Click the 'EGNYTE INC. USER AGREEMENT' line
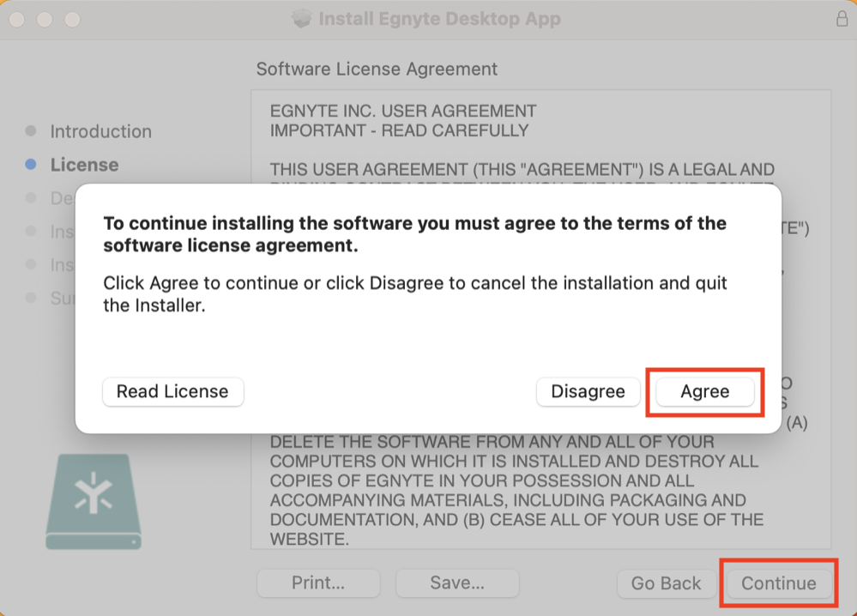 coord(403,111)
